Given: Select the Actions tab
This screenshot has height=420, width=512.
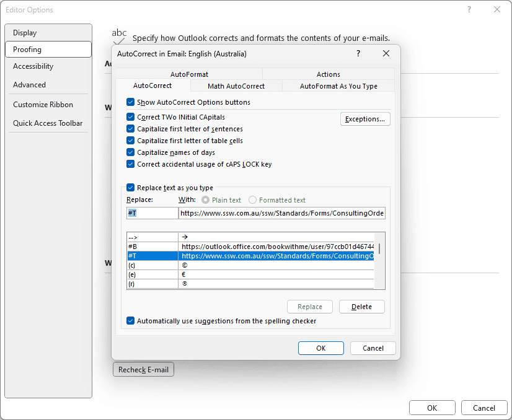Looking at the screenshot, I should click(x=328, y=74).
